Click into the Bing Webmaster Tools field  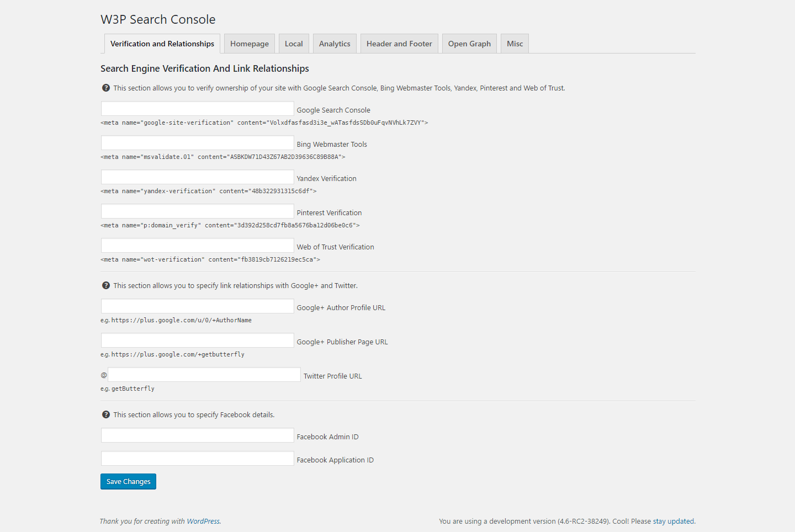197,143
